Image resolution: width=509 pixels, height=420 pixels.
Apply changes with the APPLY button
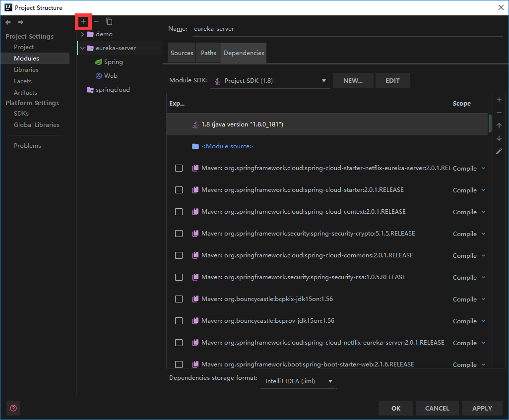tap(481, 408)
